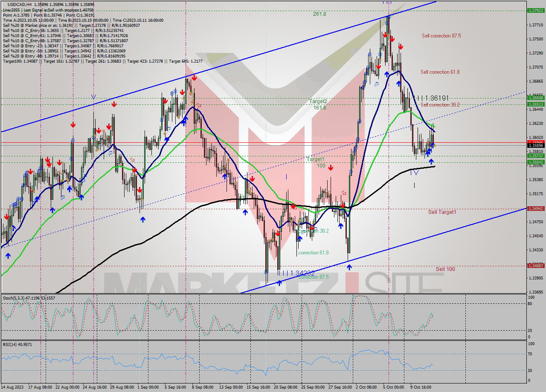Click the 'Sell correction 38.2' label
The image size is (546, 392).
pos(440,105)
